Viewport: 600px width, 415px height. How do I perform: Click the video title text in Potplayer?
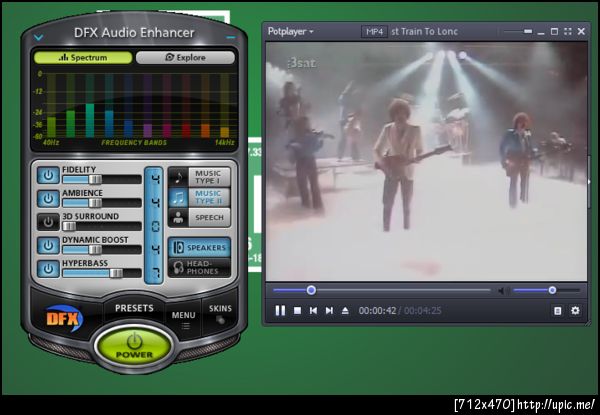[x=424, y=32]
